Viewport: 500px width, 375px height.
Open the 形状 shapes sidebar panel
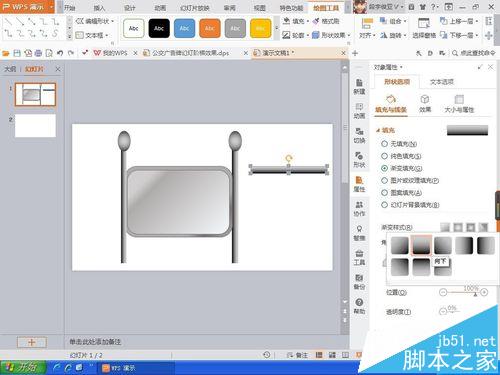359,160
